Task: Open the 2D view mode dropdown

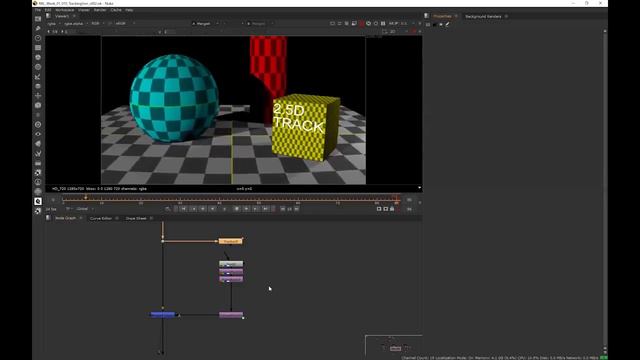Action: tap(395, 31)
